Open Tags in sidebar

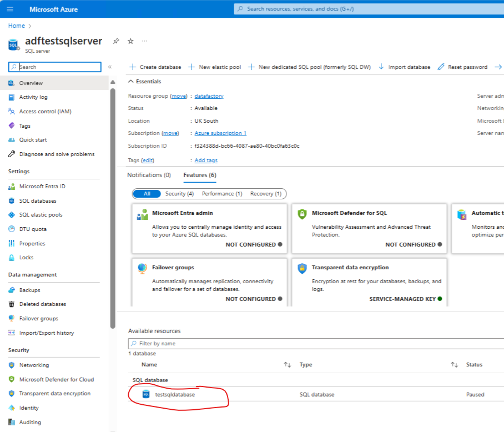[x=24, y=125]
